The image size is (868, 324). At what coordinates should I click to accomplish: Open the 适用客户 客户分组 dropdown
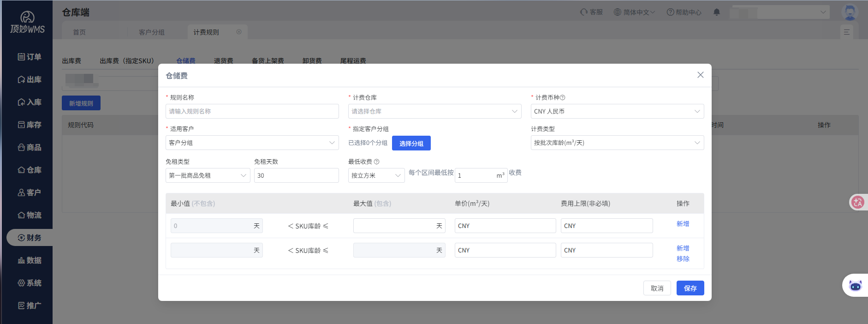pyautogui.click(x=252, y=143)
